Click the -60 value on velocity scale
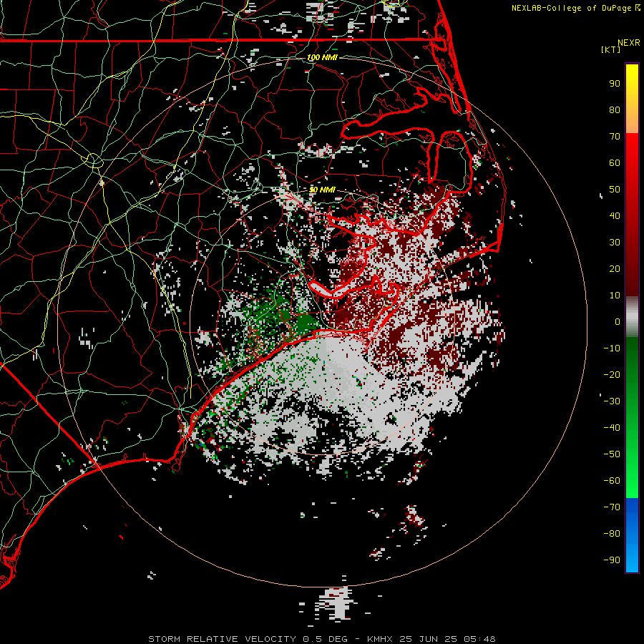This screenshot has width=644, height=644. tap(612, 481)
